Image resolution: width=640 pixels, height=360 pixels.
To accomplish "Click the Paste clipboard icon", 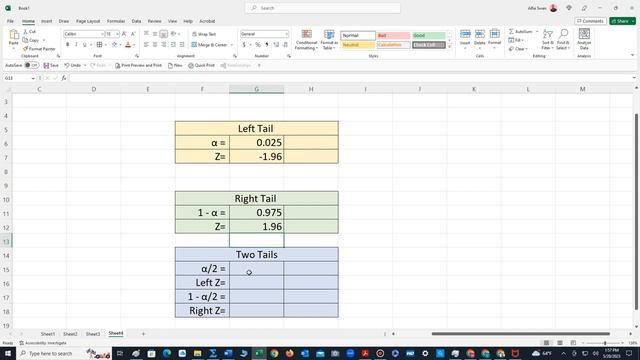I will (x=14, y=35).
